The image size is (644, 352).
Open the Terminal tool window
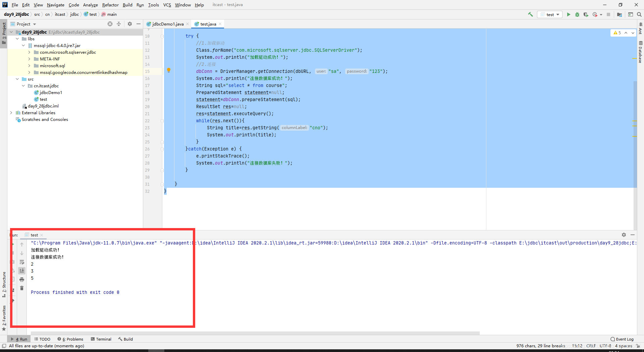tap(101, 339)
